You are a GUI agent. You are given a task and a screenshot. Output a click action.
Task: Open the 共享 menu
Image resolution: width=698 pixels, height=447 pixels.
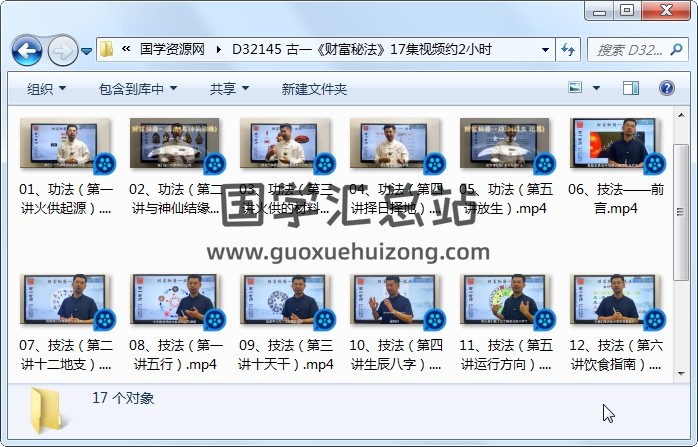(x=229, y=89)
